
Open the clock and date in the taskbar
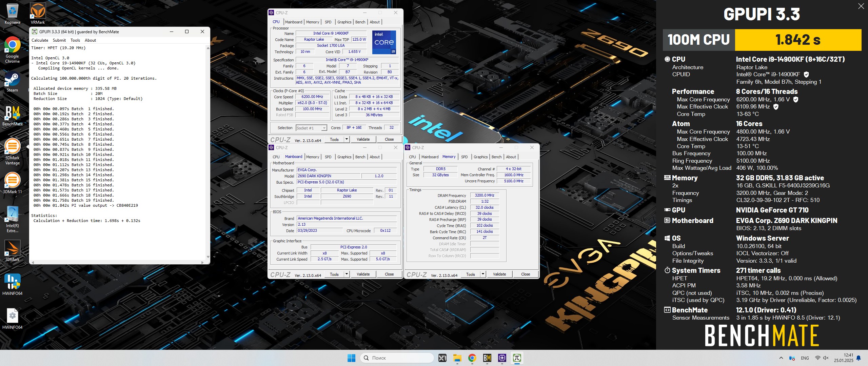point(844,358)
